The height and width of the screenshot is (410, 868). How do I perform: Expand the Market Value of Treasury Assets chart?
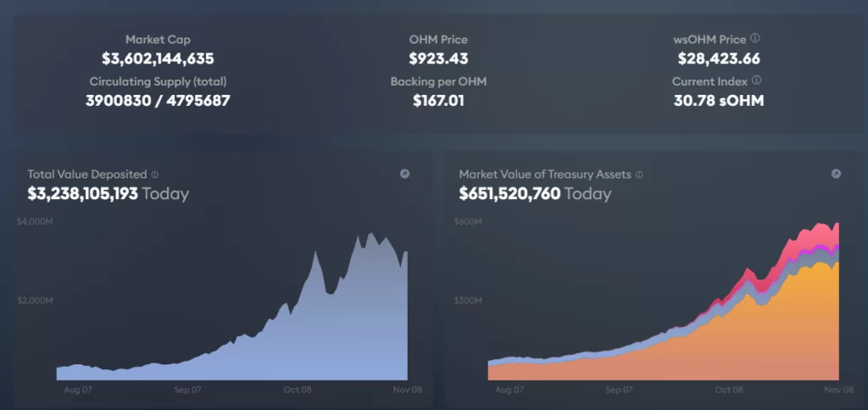coord(836,174)
